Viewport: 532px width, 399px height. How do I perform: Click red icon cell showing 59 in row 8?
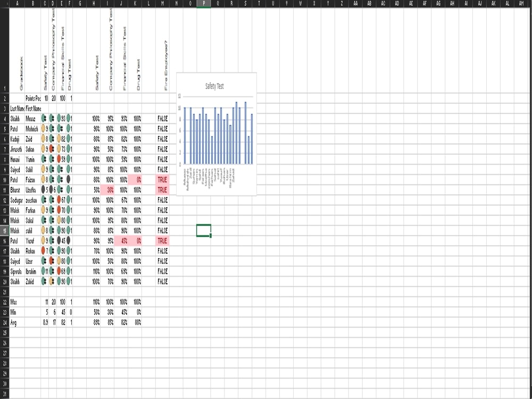[61, 159]
